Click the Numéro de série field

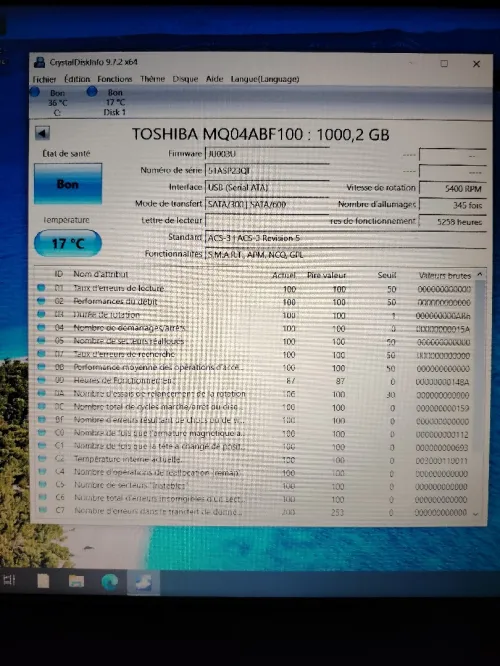point(267,170)
